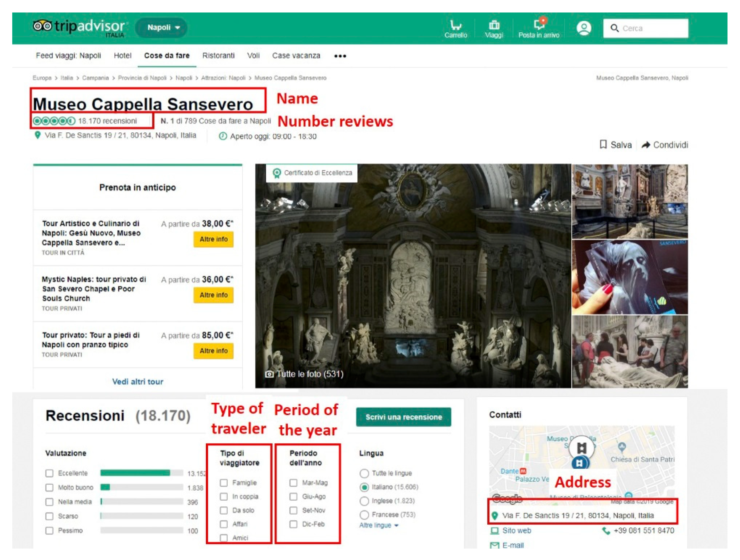
Task: Click the Sito web laptop icon
Action: pyautogui.click(x=494, y=530)
